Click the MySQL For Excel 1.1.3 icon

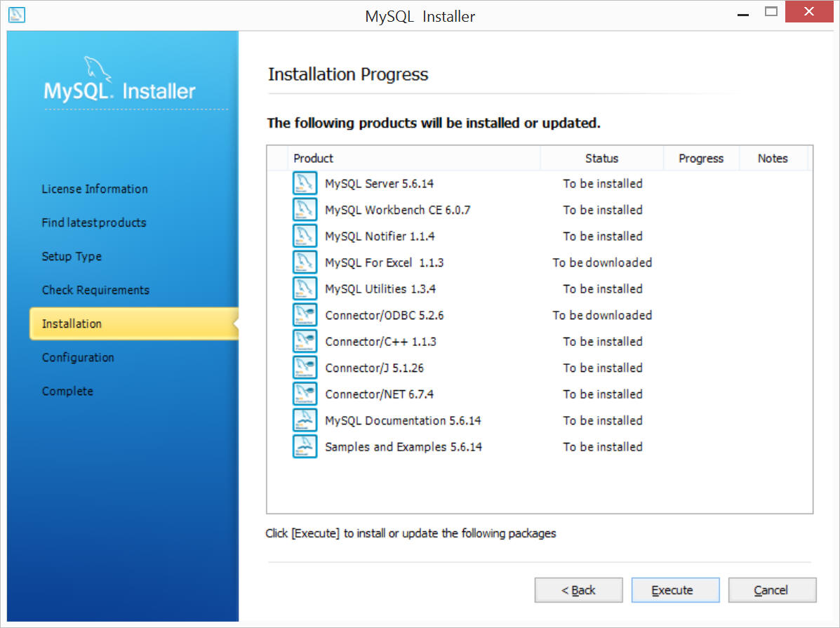(x=305, y=262)
